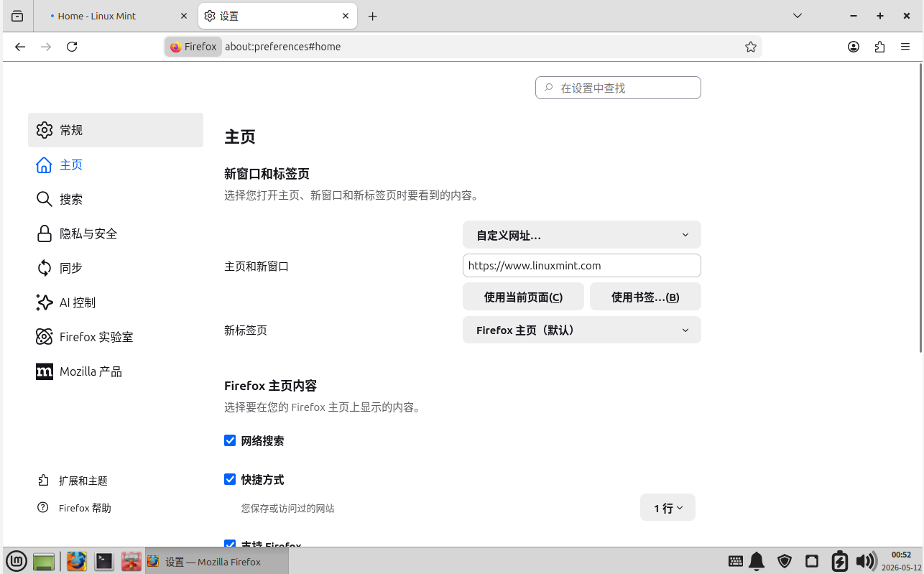The width and height of the screenshot is (924, 574).
Task: Click the shield security tray icon
Action: [785, 561]
